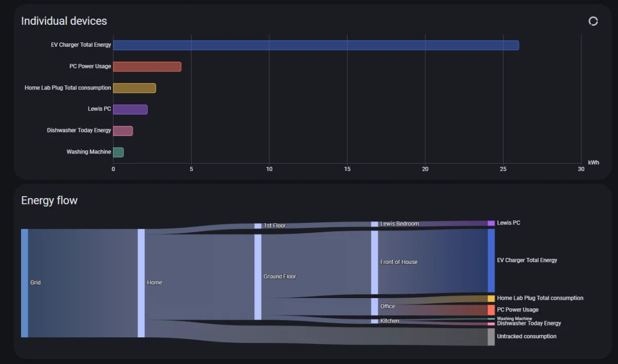Click the 'Dishwasher Today Energy' bar chart axis label
Screen dimensions: 618x364
[79, 130]
